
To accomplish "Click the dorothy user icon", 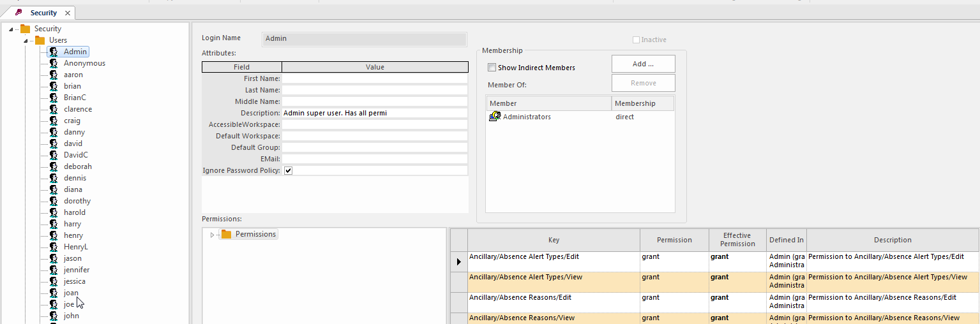I will coord(54,201).
